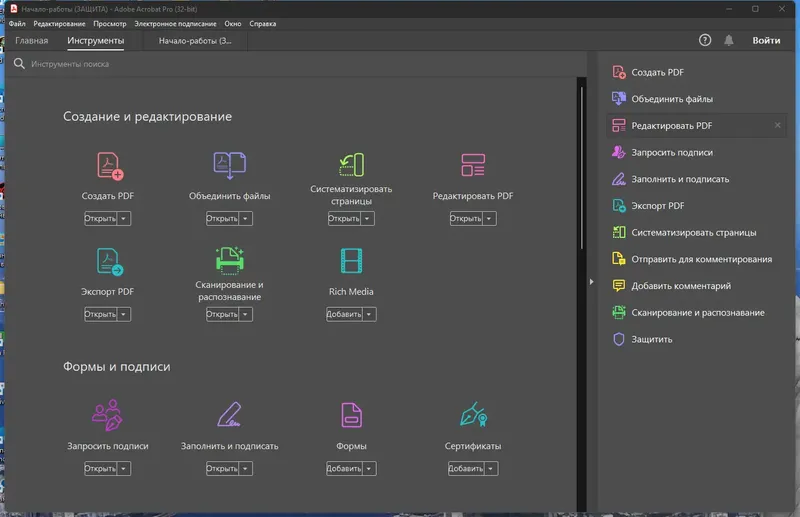Click the Сканирование и распознавание icon in the tools grid
Screen dimensions: 800x517
(x=230, y=260)
